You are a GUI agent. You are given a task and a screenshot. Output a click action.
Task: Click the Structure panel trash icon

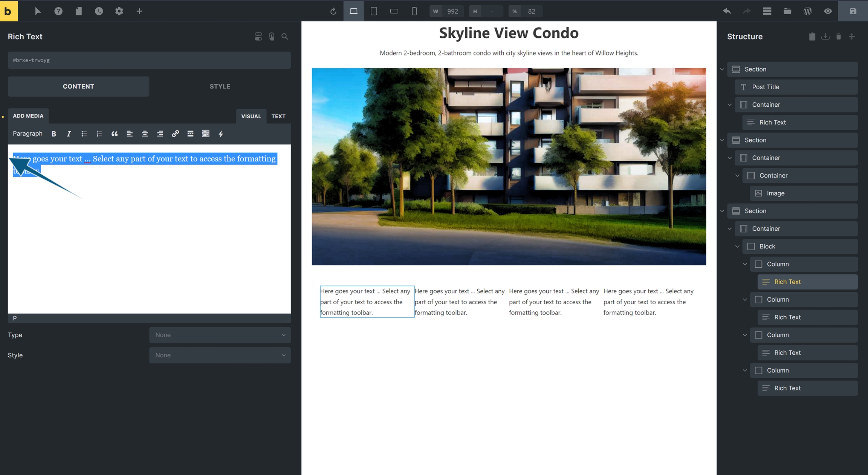839,37
